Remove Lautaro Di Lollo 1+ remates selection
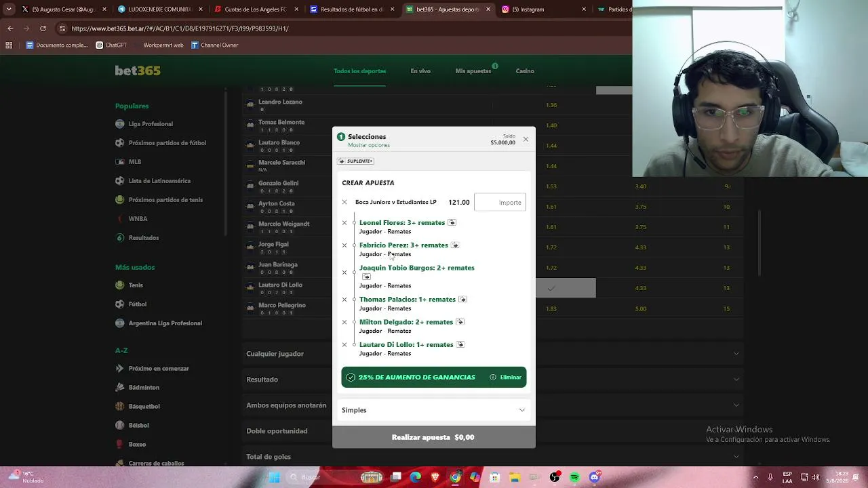Image resolution: width=868 pixels, height=488 pixels. [x=344, y=345]
